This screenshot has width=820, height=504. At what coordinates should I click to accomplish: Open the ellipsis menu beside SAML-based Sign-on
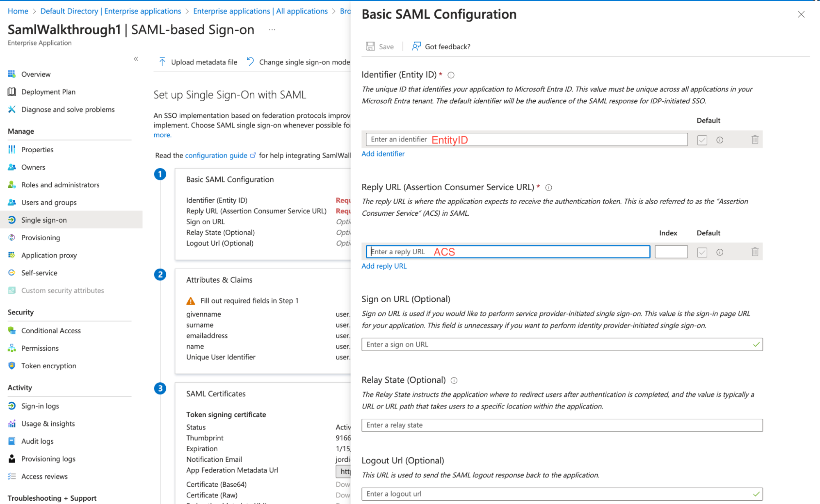(x=272, y=30)
